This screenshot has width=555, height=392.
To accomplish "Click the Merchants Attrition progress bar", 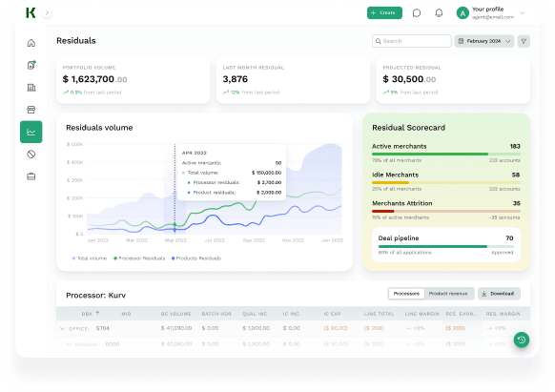I will pyautogui.click(x=446, y=211).
